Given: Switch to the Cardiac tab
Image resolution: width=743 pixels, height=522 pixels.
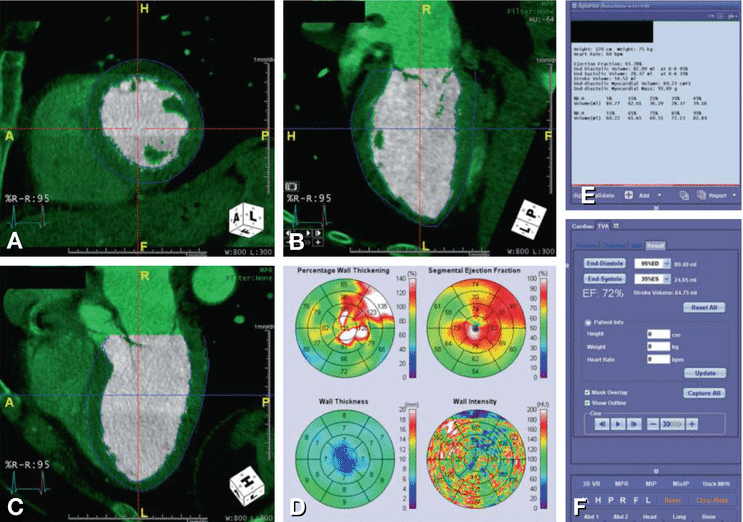Looking at the screenshot, I should [582, 226].
